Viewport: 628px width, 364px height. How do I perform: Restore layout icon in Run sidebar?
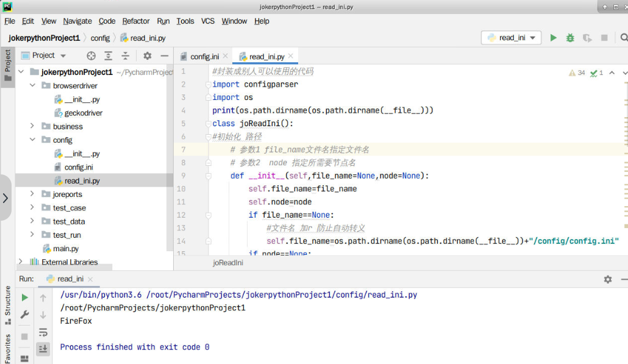coord(24,359)
